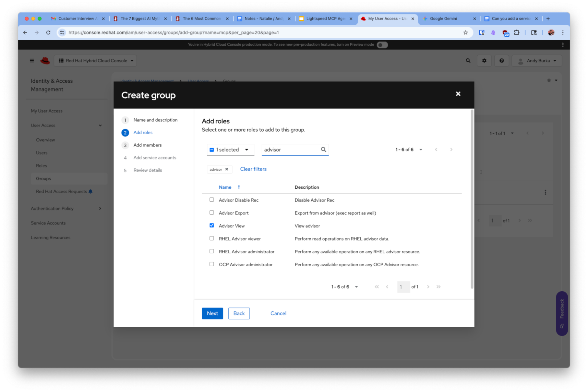588x392 pixels.
Task: Remove the advisor filter chip
Action: [x=226, y=169]
